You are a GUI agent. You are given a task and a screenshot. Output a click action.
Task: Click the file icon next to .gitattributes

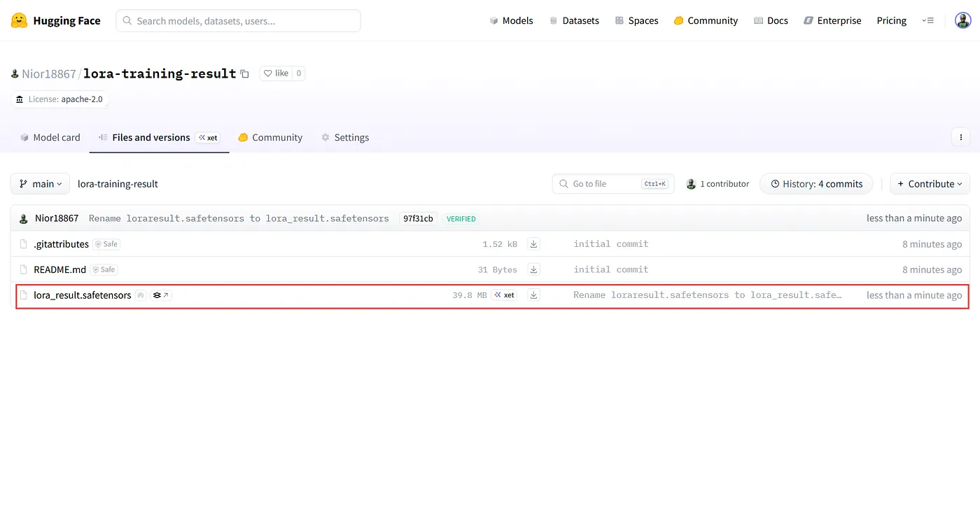[24, 244]
